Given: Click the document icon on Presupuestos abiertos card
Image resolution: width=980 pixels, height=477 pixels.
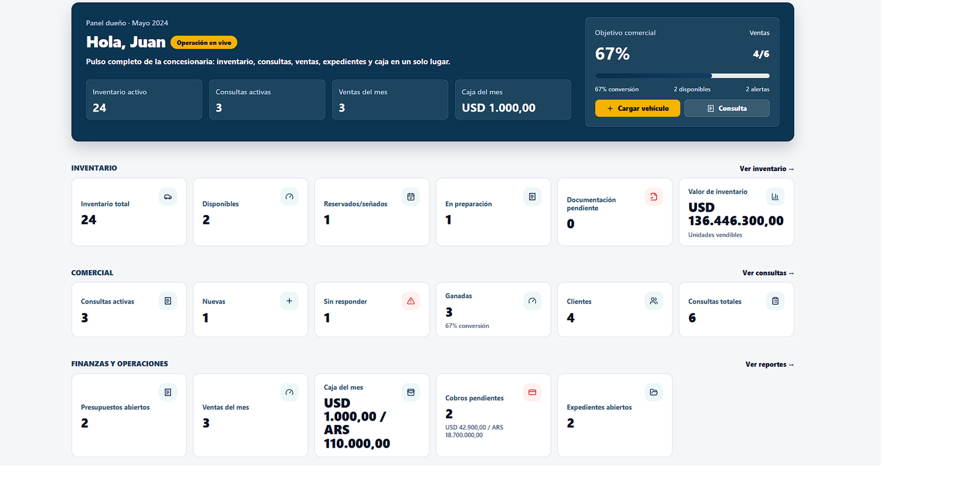Looking at the screenshot, I should [168, 392].
